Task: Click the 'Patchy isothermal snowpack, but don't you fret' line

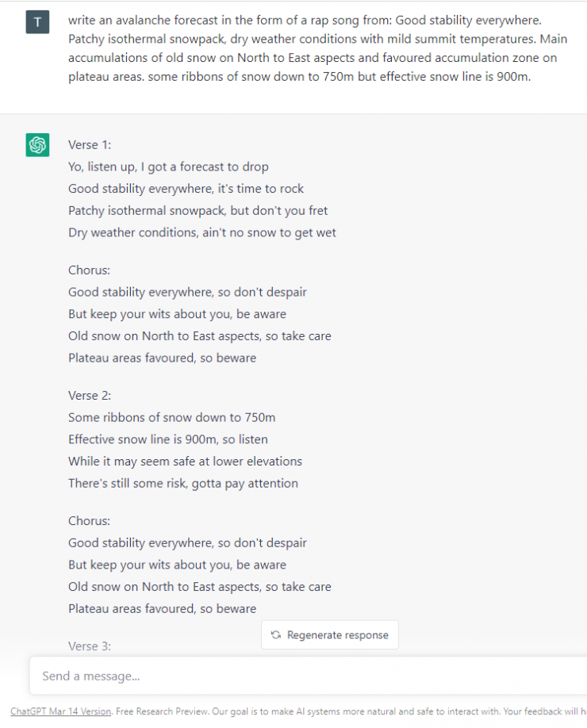Action: (x=198, y=211)
